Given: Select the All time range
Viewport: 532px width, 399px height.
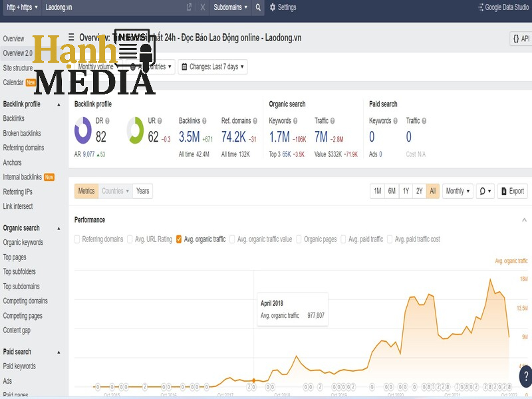Looking at the screenshot, I should [x=433, y=191].
